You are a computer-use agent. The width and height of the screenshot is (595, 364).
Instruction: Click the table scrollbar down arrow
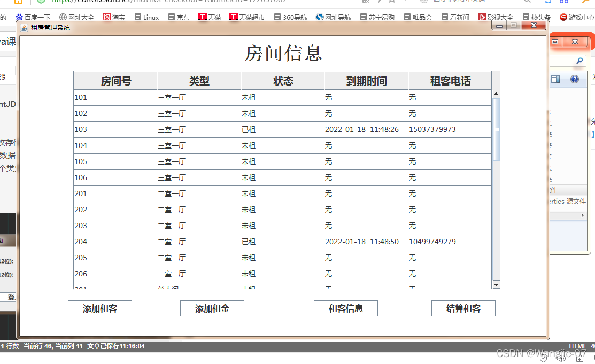tap(496, 285)
